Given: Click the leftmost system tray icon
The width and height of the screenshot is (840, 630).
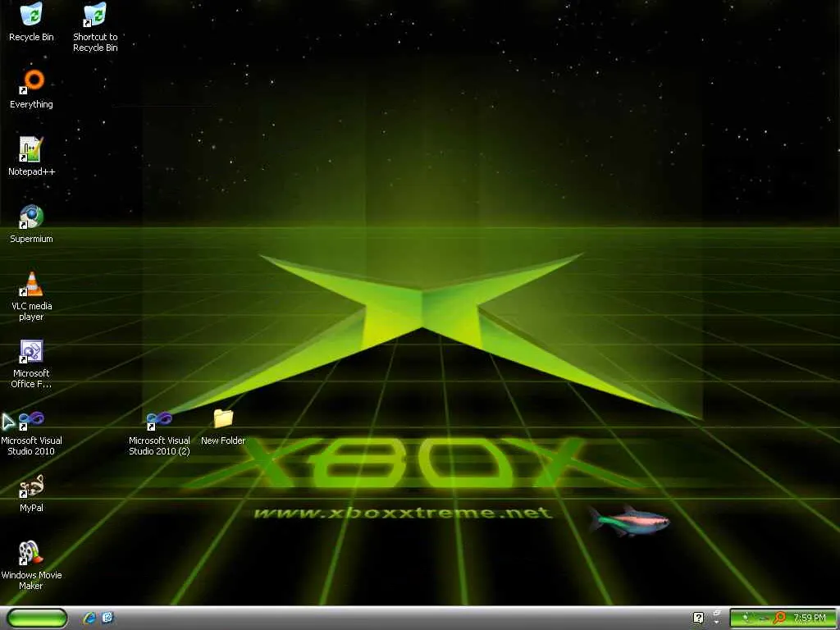Looking at the screenshot, I should [x=745, y=619].
